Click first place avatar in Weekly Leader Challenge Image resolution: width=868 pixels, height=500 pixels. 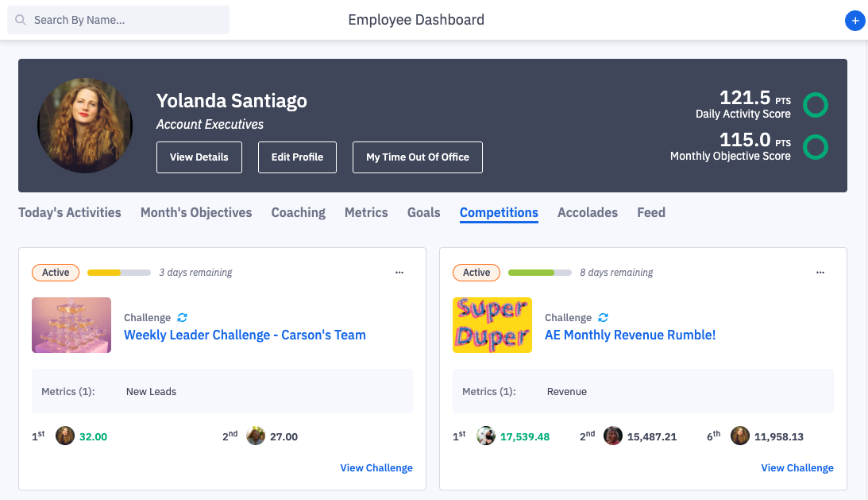click(65, 436)
